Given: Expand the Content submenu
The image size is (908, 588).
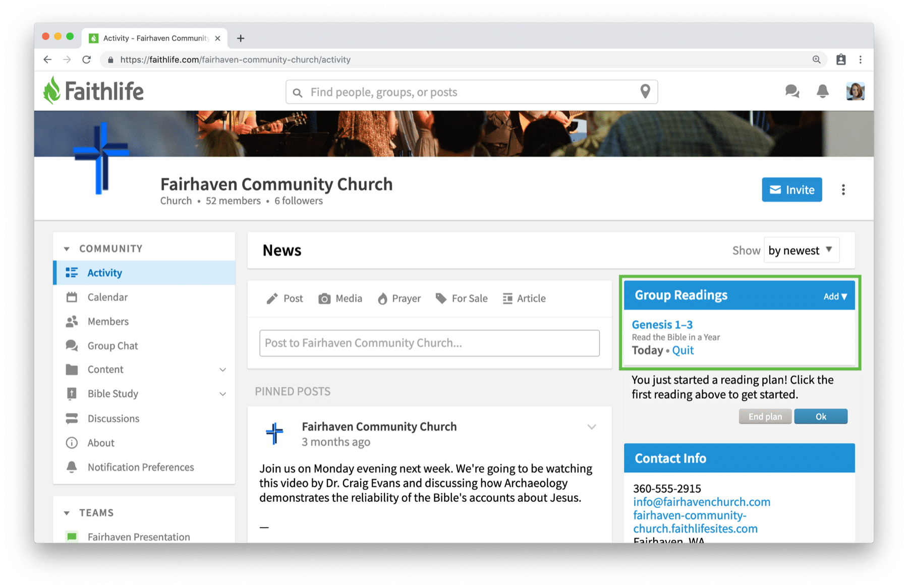Looking at the screenshot, I should click(x=222, y=370).
